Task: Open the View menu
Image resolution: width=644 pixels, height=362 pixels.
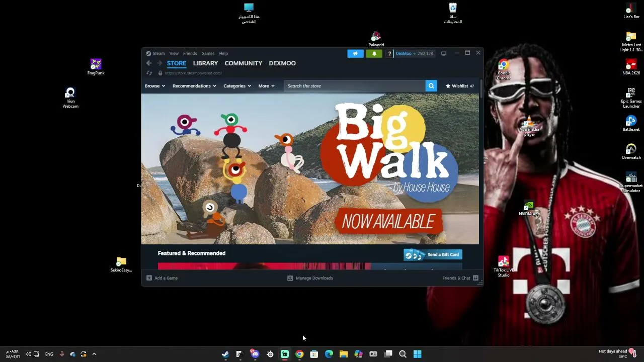Action: pyautogui.click(x=174, y=53)
